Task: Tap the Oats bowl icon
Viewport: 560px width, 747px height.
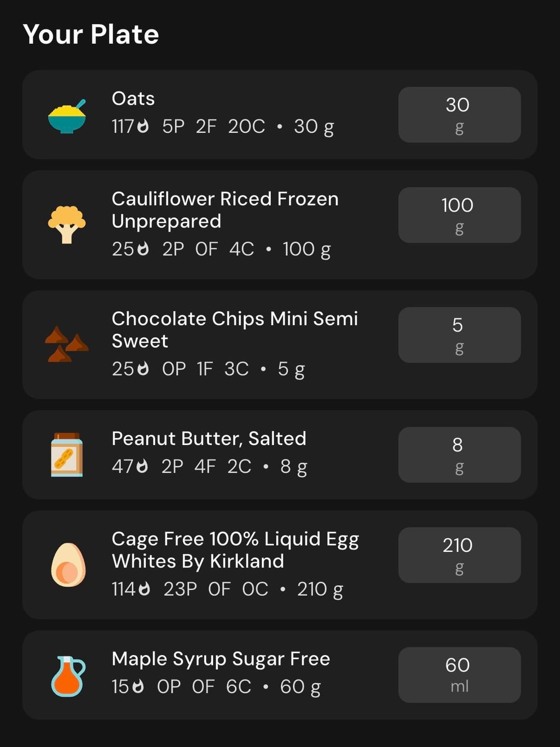Action: (67, 116)
